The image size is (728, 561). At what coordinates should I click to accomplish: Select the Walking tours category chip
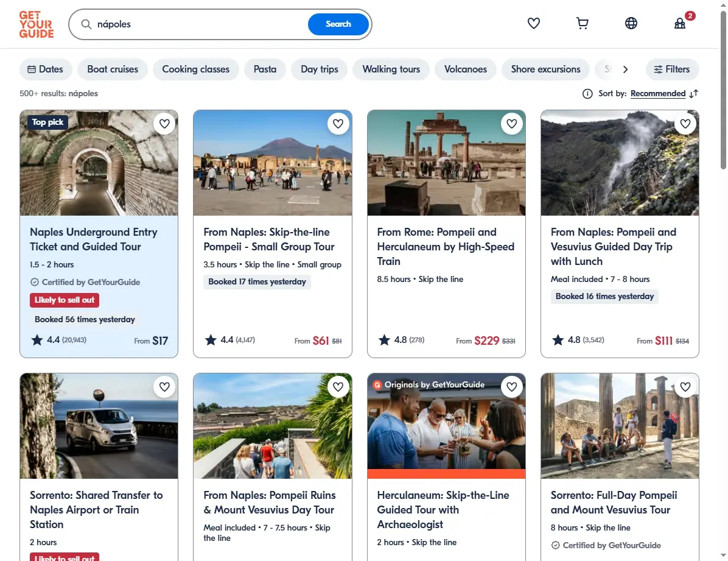pos(391,69)
